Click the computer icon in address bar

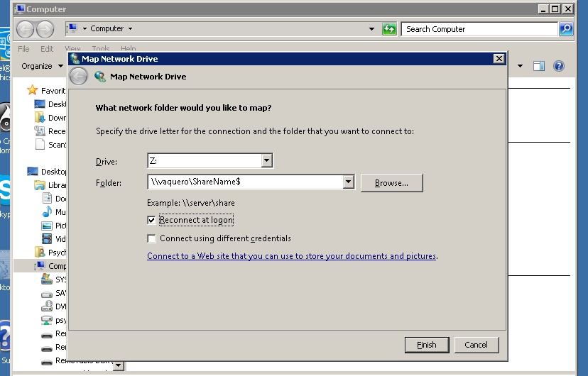(x=72, y=28)
